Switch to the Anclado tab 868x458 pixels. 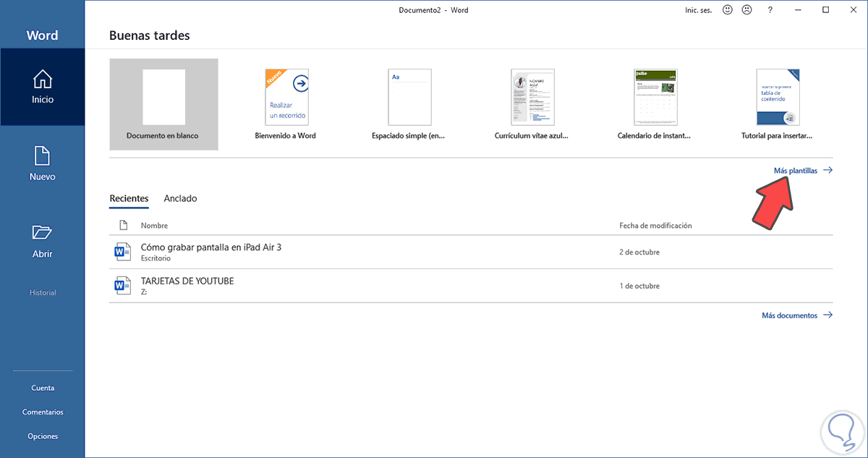click(x=180, y=198)
